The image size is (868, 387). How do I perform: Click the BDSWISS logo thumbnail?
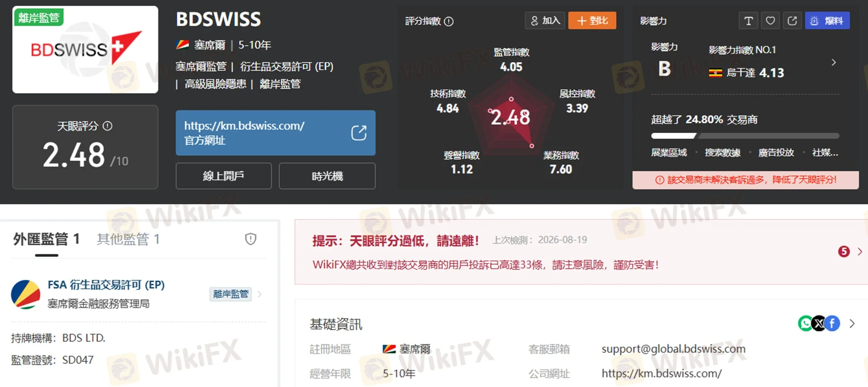point(85,49)
